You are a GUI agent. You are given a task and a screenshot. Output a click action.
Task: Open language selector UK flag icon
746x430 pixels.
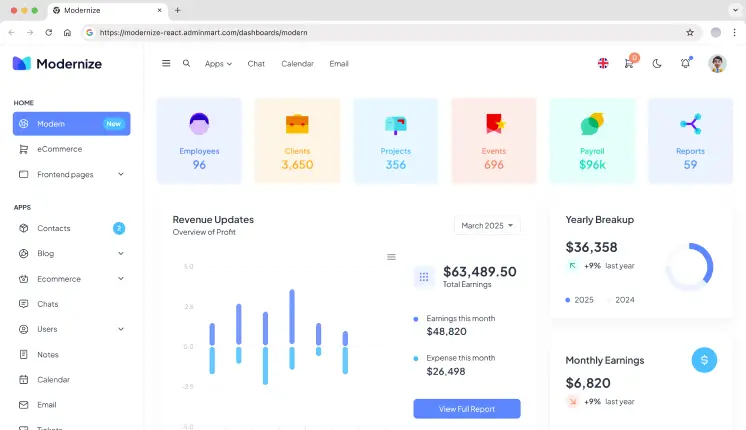point(603,63)
